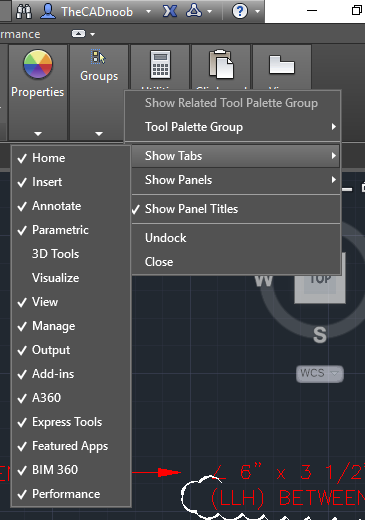Viewport: 365px width, 520px height.
Task: Click the TOP face of the ViewCube
Action: click(x=320, y=282)
